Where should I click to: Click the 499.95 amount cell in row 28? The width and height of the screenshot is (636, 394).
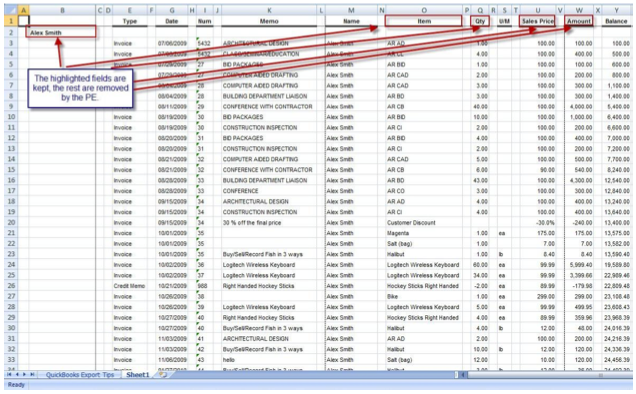point(579,307)
